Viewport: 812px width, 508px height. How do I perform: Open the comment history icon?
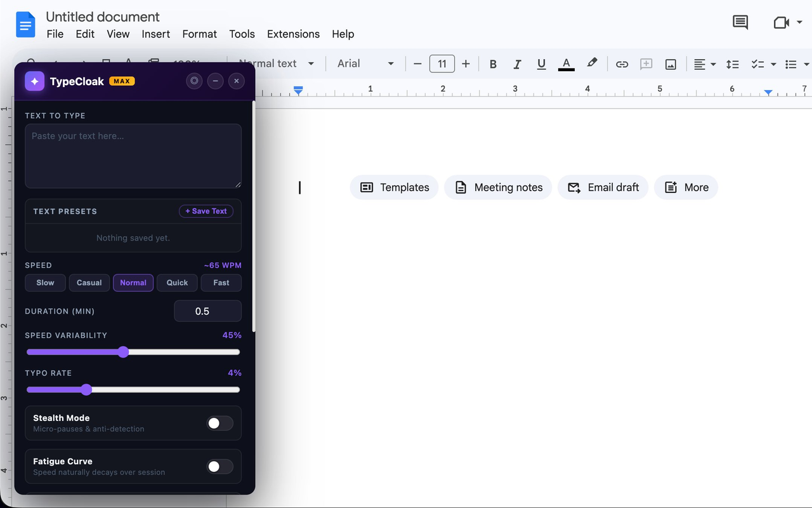740,22
